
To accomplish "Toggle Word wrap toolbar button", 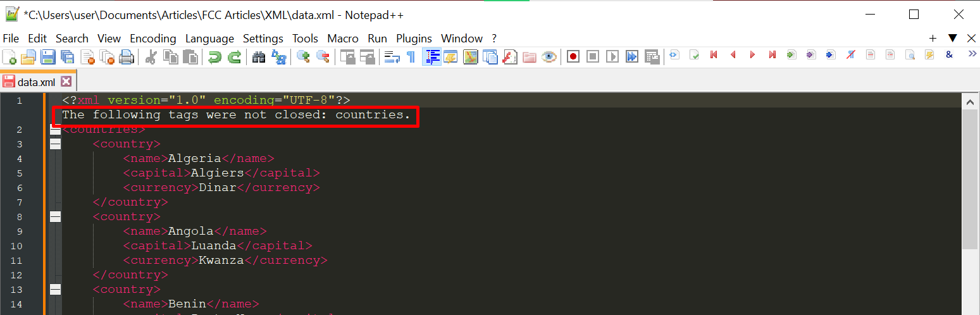I will (x=392, y=57).
